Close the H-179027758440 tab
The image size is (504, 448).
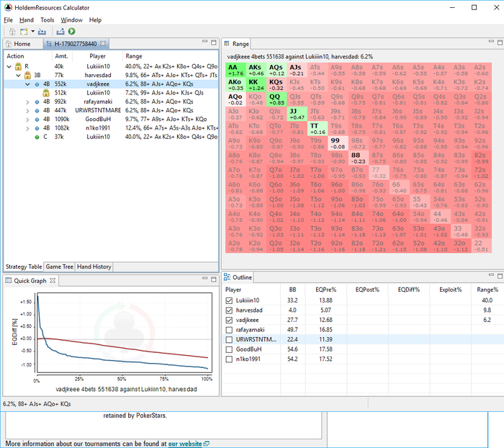[x=103, y=44]
